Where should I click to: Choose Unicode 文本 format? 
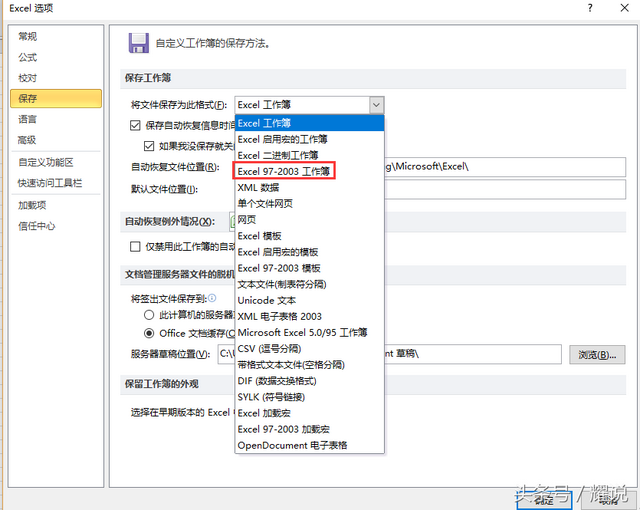point(309,300)
